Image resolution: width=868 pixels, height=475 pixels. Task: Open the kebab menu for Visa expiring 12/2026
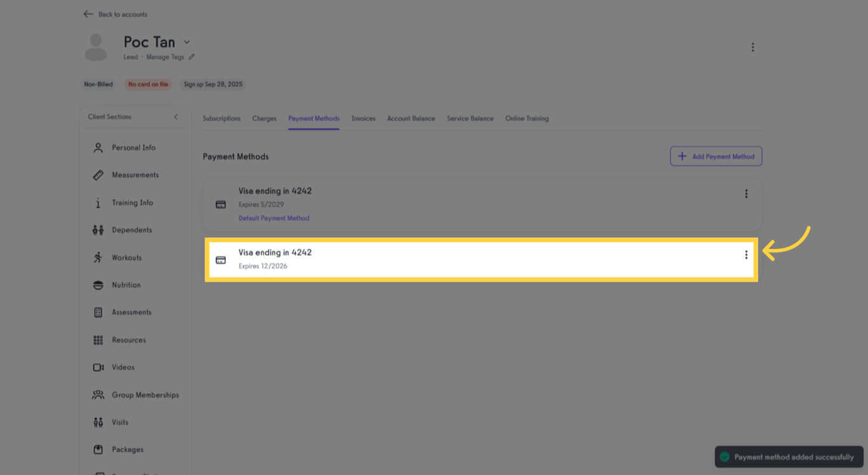[746, 255]
